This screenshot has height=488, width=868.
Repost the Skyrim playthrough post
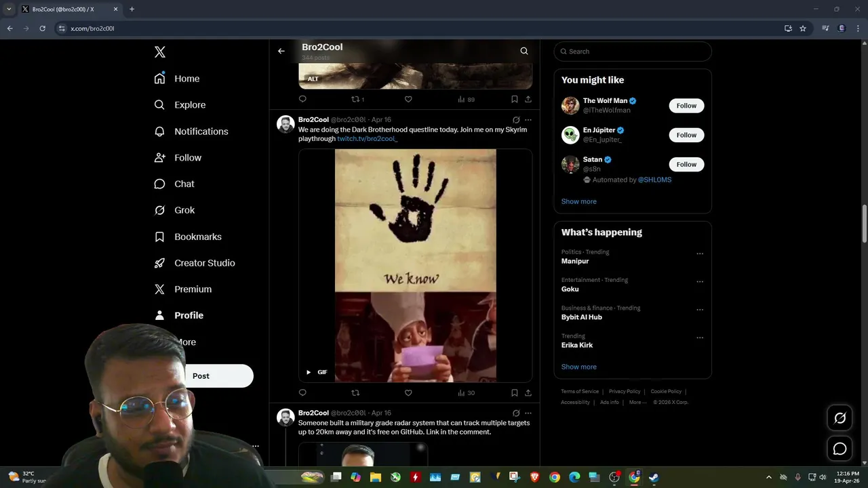tap(355, 392)
